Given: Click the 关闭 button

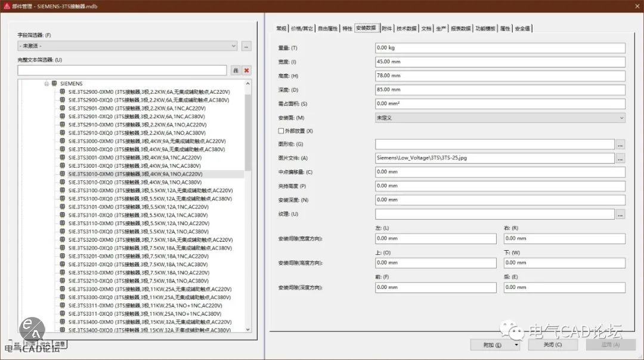Looking at the screenshot, I should tap(552, 344).
